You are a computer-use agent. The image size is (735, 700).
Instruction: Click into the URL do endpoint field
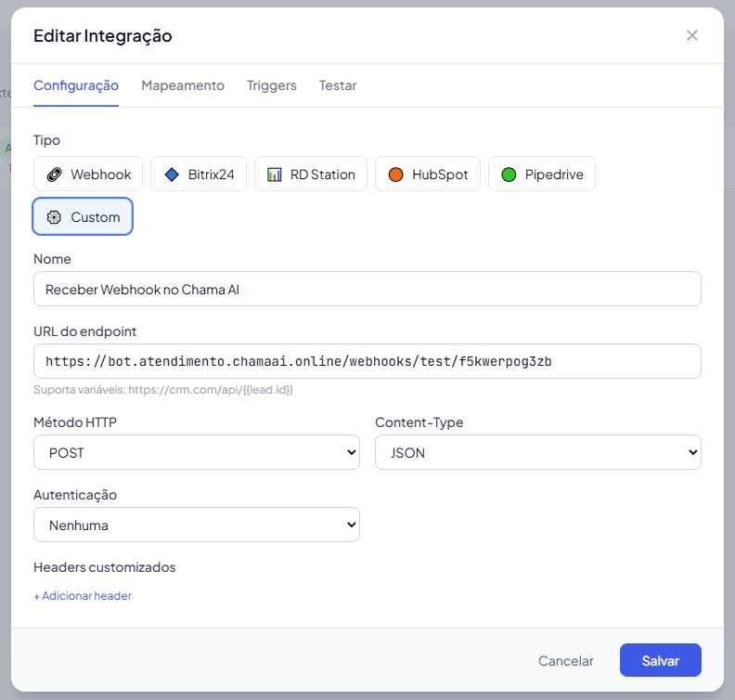(367, 361)
